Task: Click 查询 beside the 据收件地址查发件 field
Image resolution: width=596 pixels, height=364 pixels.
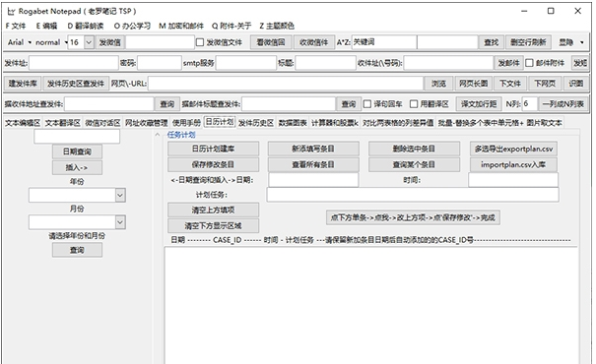Action: pyautogui.click(x=166, y=103)
